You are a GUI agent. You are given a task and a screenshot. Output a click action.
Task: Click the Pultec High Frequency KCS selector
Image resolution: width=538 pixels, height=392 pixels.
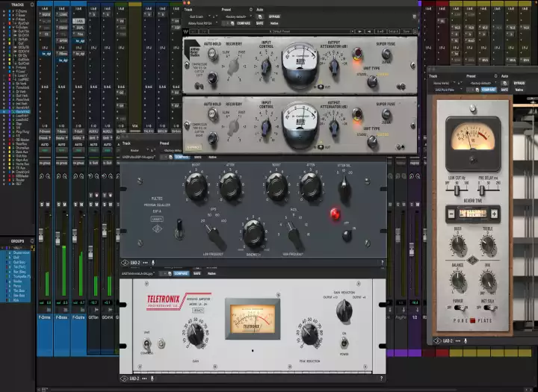294,235
